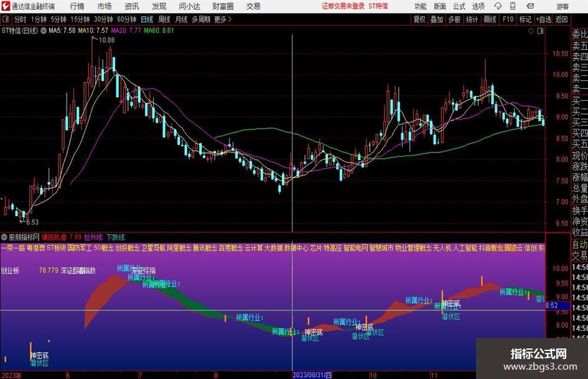Screen dimensions: 588x379
Task: Switch to the 5分钟 period tab
Action: pos(58,19)
